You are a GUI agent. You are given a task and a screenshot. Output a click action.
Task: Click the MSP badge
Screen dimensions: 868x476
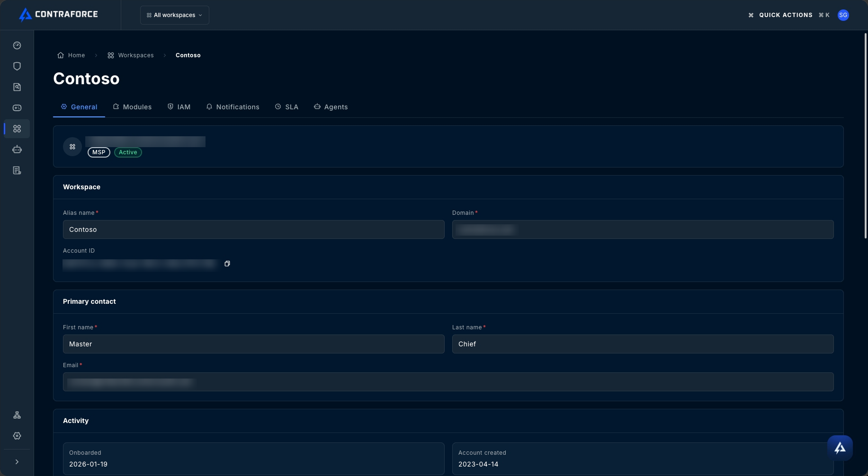click(x=99, y=152)
